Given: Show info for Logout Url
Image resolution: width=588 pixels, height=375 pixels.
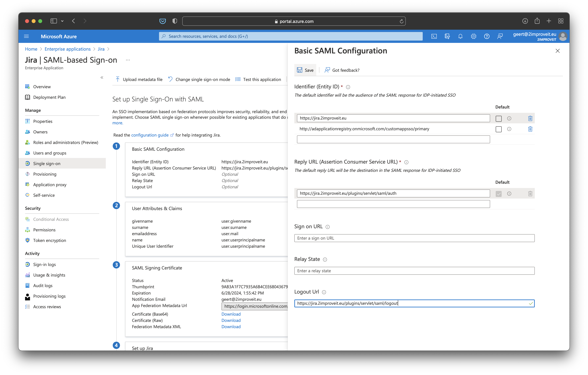Looking at the screenshot, I should click(x=324, y=292).
